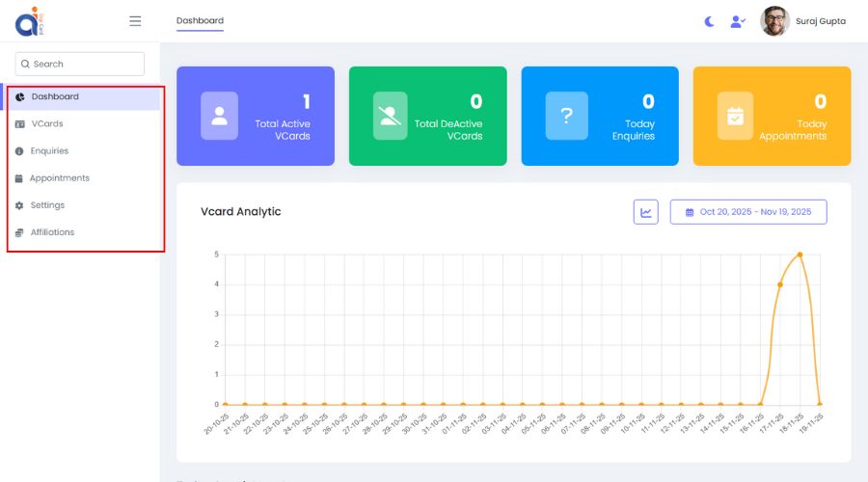Expand Suraj Gupta user name menu
The height and width of the screenshot is (482, 868).
pos(820,21)
